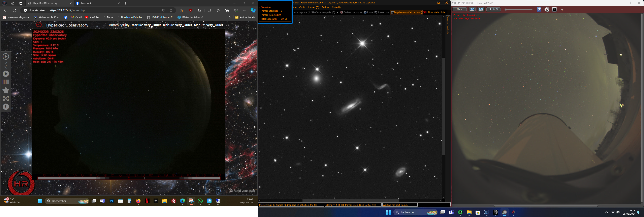Screen dimensions: 644x217
Task: Open the Vue menu in SharpCap
Action: click(x=294, y=7)
